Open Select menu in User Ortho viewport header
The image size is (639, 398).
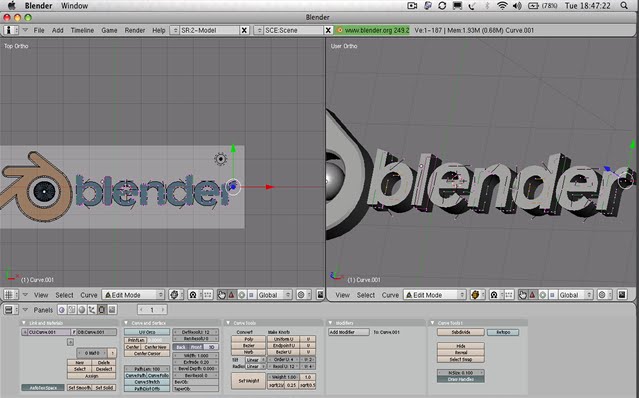click(x=366, y=295)
